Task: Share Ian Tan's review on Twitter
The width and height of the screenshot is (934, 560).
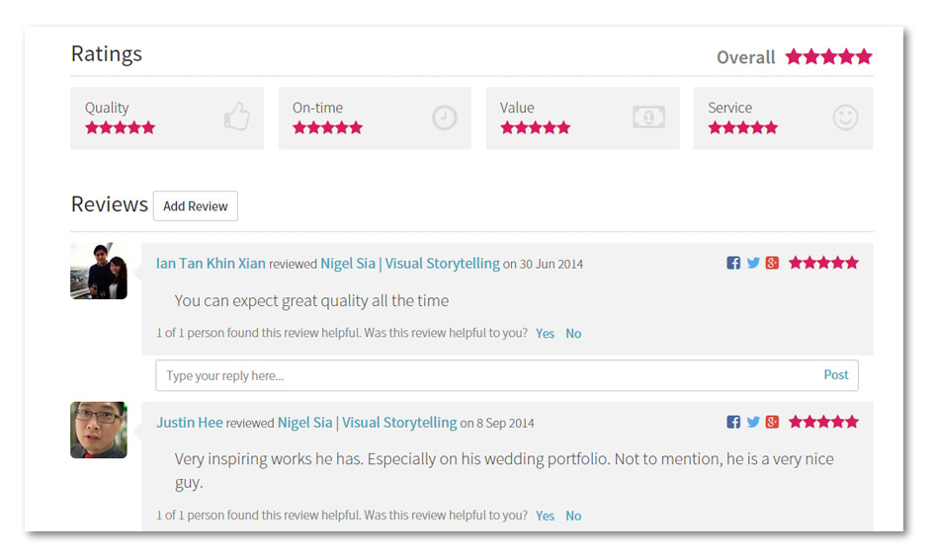Action: click(x=753, y=263)
